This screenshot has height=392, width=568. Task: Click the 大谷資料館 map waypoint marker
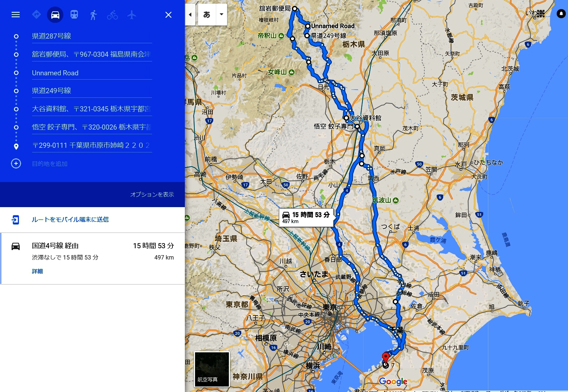tap(346, 118)
